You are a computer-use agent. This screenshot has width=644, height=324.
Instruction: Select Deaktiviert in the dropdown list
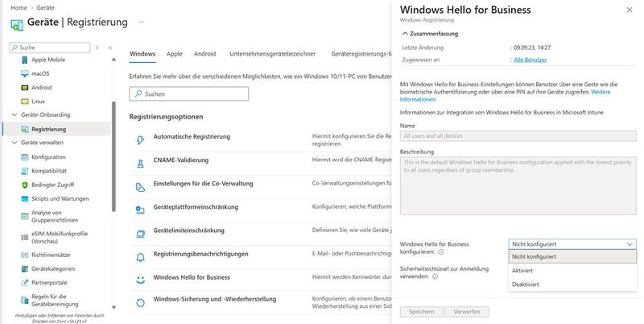tap(572, 285)
